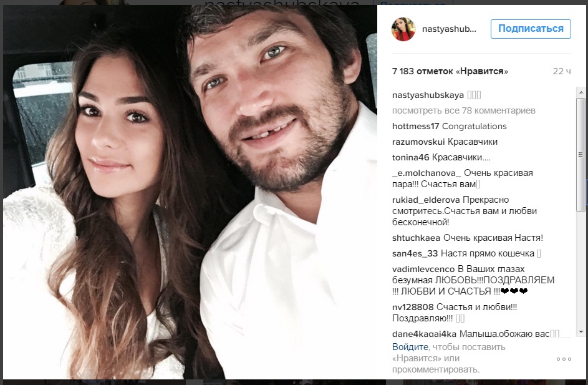Click the comments scrollbar thumb
Screen dimensions: 588x385
(x=581, y=155)
